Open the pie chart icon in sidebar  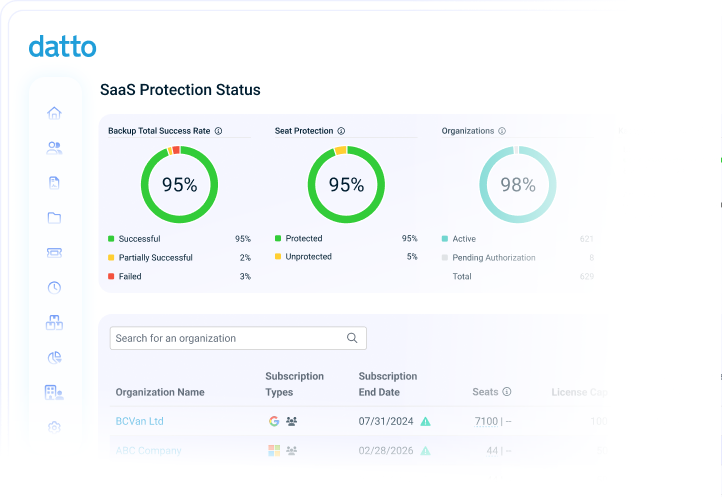tap(54, 357)
